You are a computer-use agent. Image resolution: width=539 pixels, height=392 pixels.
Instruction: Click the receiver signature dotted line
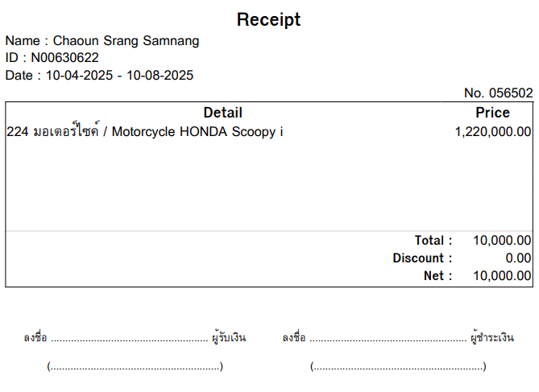coord(130,340)
